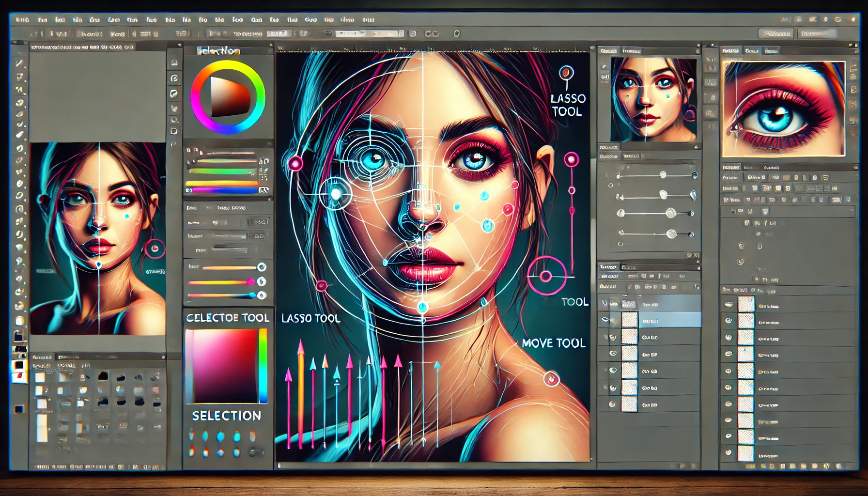Toggle visibility of the last layer in the far-right layers list
The width and height of the screenshot is (868, 496).
(x=728, y=453)
